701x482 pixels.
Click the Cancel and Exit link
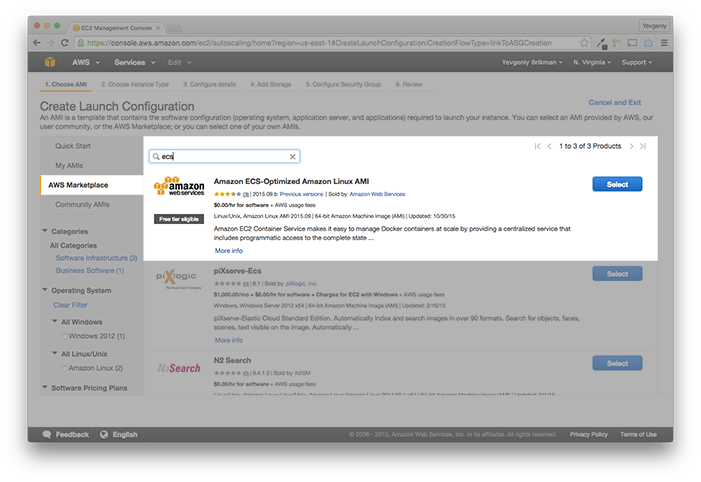point(615,102)
